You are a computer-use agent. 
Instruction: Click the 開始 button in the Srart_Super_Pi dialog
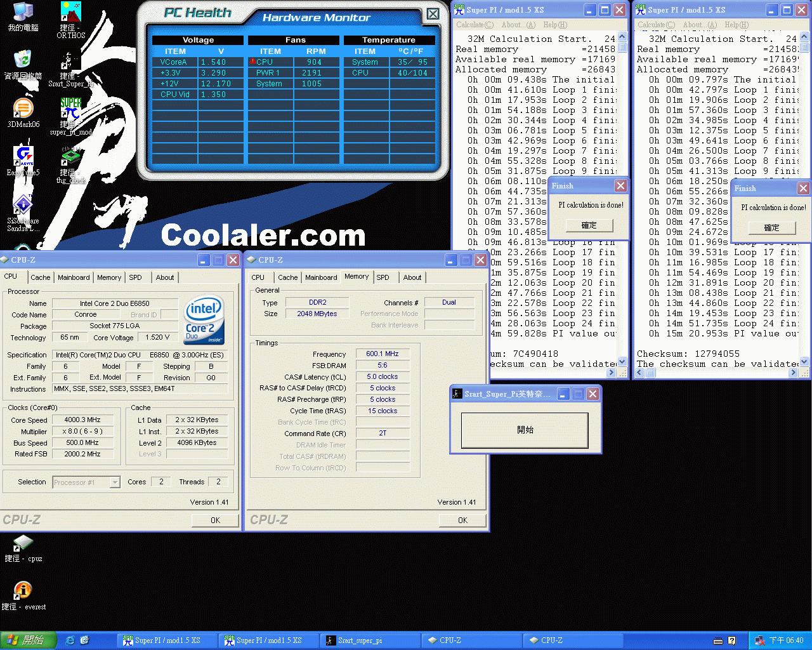coord(525,430)
